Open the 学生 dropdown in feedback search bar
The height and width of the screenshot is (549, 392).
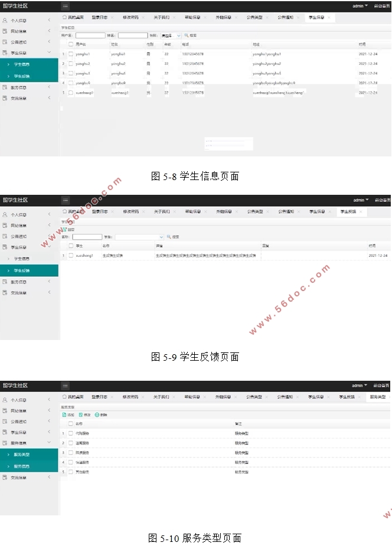coord(139,237)
